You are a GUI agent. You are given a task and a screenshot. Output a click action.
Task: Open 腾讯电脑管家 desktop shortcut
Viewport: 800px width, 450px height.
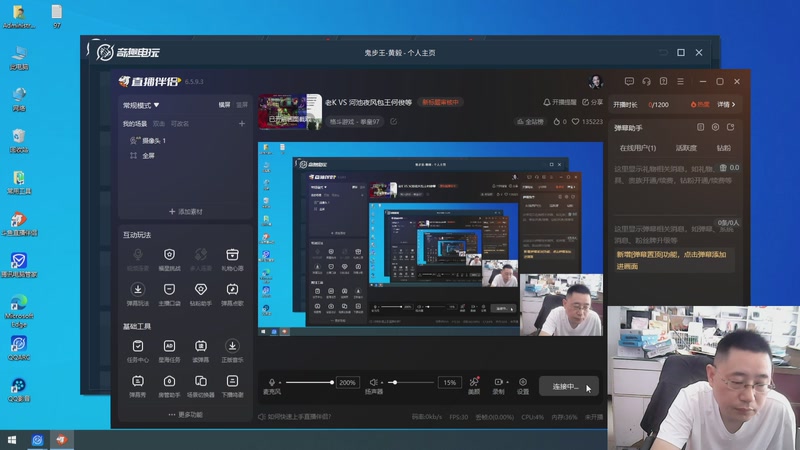19,265
